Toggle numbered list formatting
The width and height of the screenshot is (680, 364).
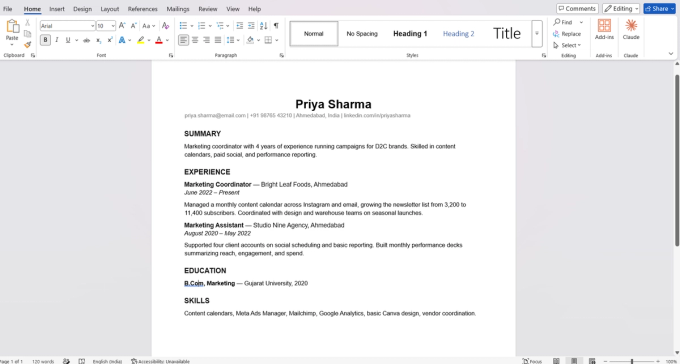[201, 26]
